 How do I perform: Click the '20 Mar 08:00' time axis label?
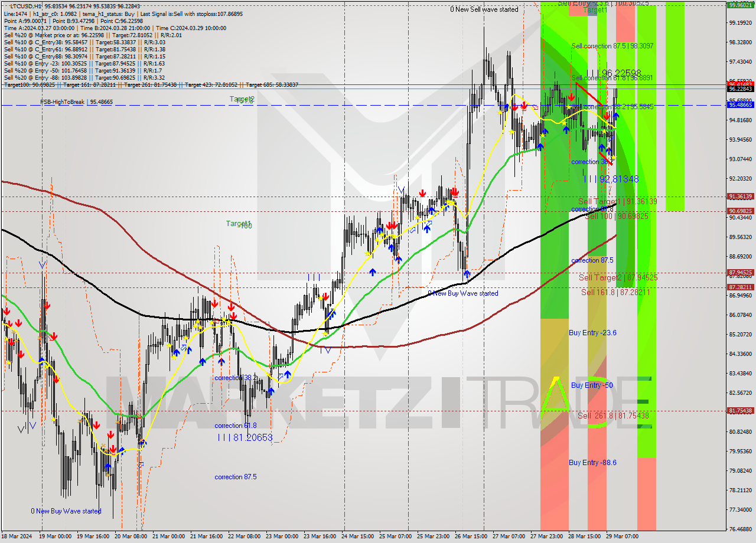(130, 537)
